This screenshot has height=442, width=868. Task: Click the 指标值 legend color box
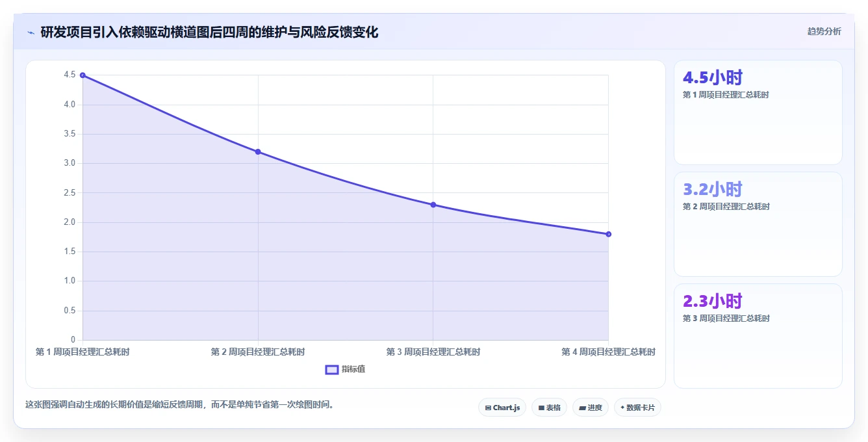click(x=331, y=369)
